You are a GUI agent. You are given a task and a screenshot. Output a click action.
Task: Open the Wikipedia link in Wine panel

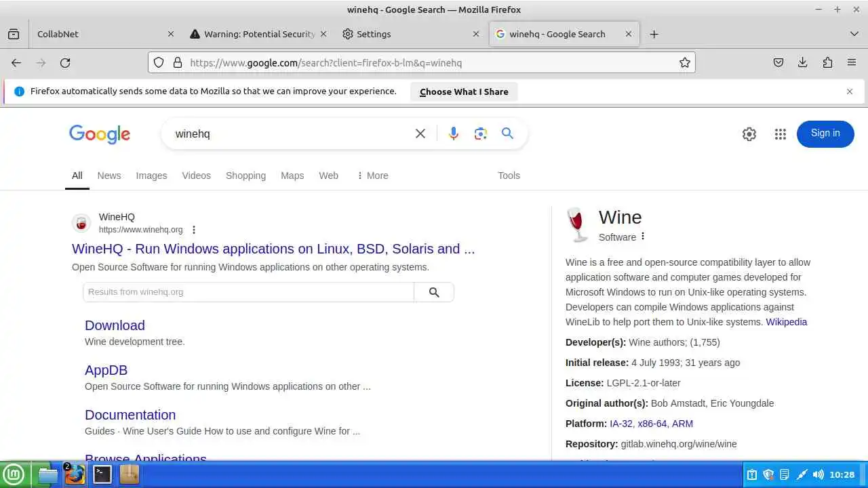tap(787, 322)
